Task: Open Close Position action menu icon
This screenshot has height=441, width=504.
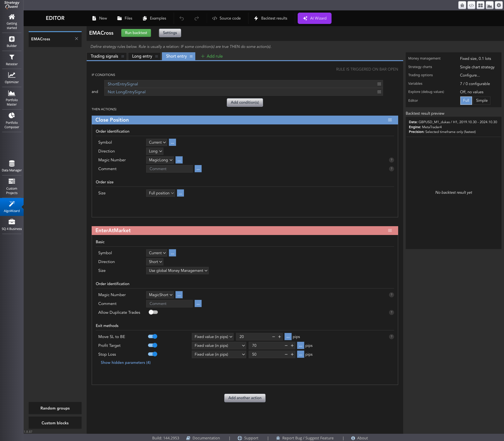Action: pos(390,120)
